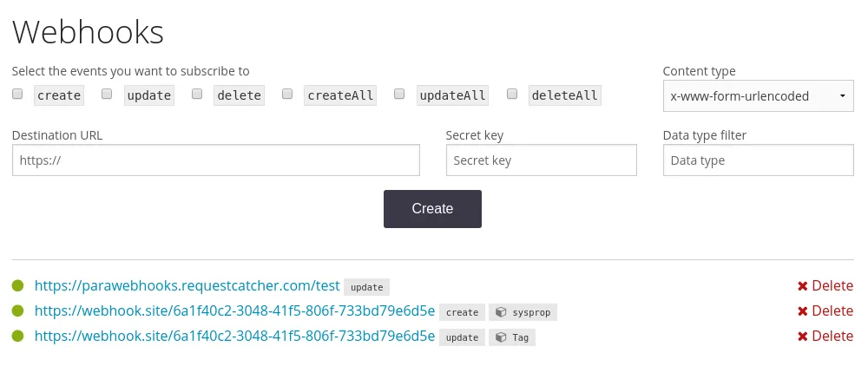
Task: Click green status dot beside sysprop webhook
Action: 18,311
